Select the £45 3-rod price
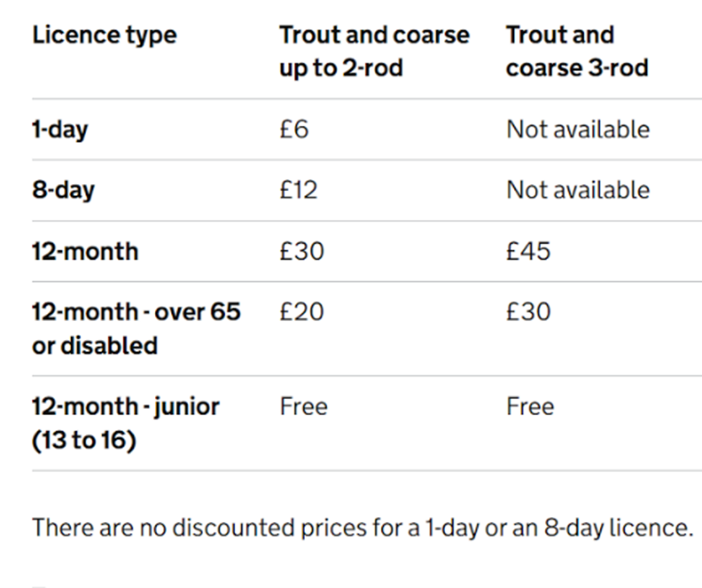 [528, 251]
